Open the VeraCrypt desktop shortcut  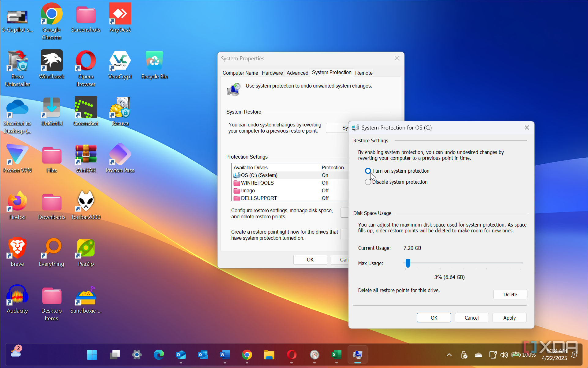[120, 61]
